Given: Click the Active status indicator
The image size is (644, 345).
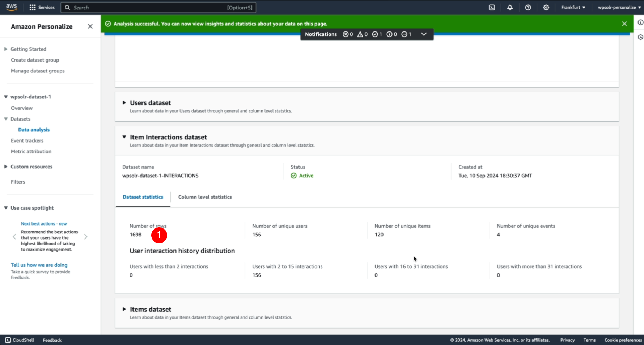Looking at the screenshot, I should (302, 176).
